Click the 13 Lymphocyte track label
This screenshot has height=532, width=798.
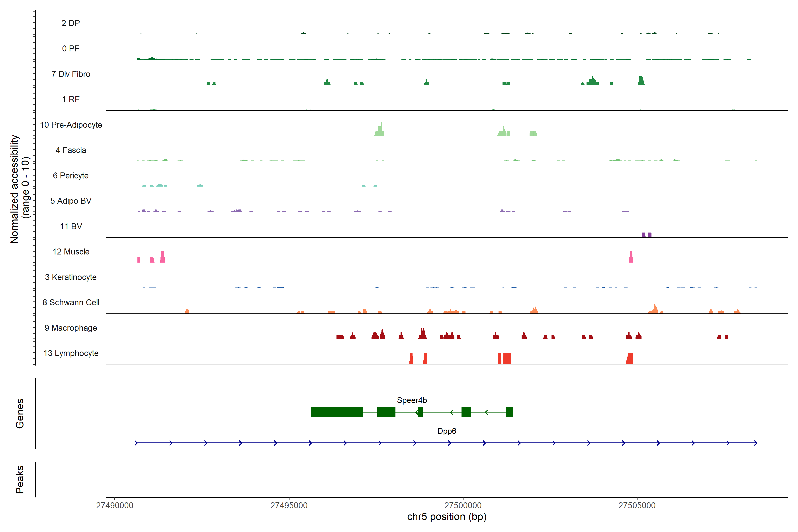(x=71, y=353)
